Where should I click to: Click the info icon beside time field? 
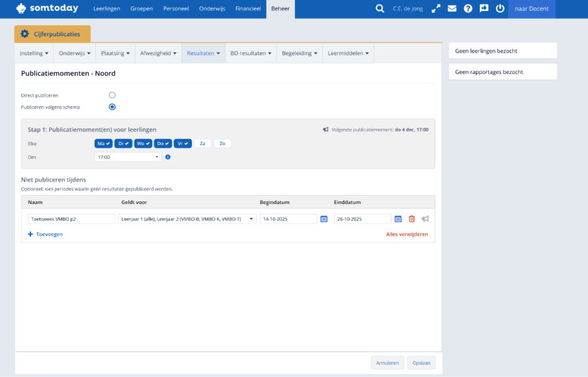(168, 157)
